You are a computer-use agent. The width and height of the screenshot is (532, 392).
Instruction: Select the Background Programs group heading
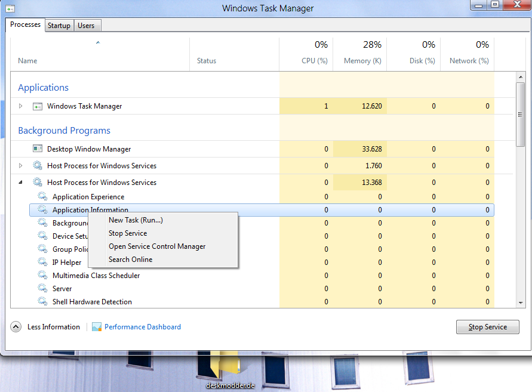click(64, 131)
